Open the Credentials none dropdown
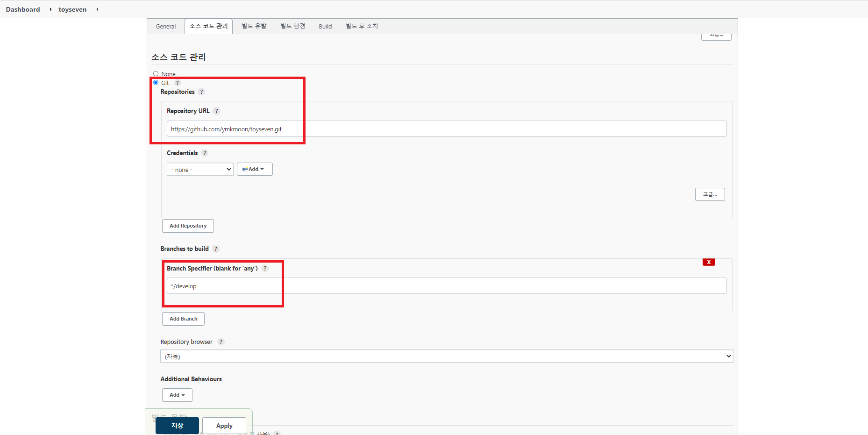The height and width of the screenshot is (435, 868). pyautogui.click(x=200, y=169)
